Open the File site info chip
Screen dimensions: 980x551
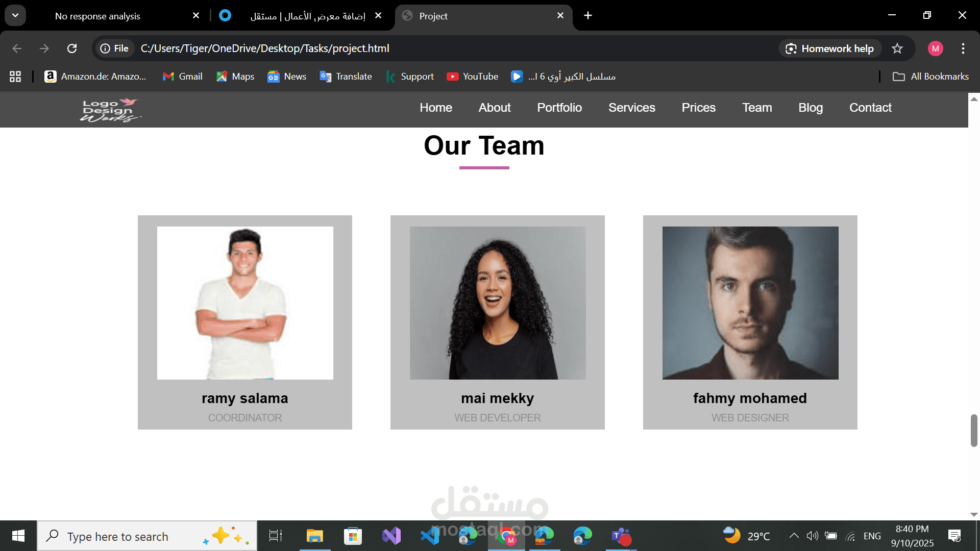click(x=115, y=48)
